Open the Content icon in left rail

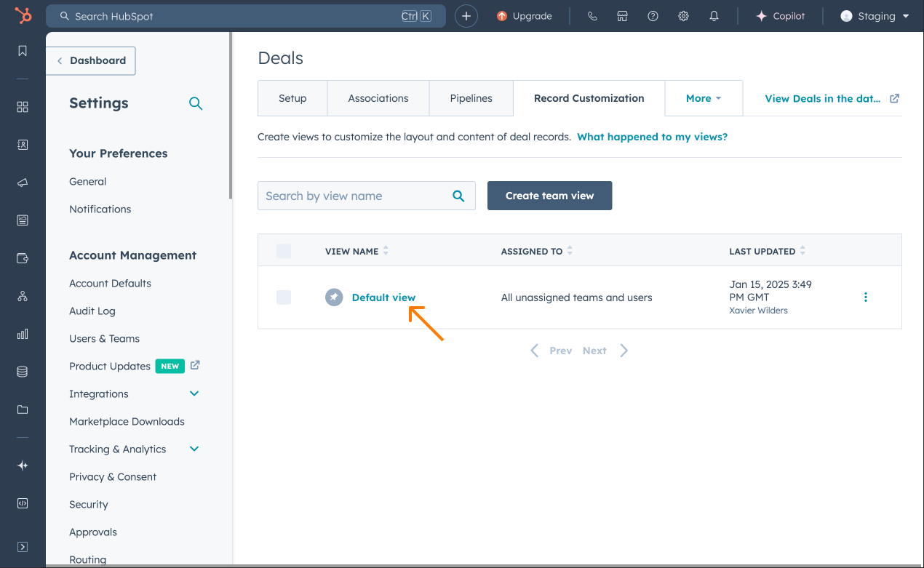23,220
